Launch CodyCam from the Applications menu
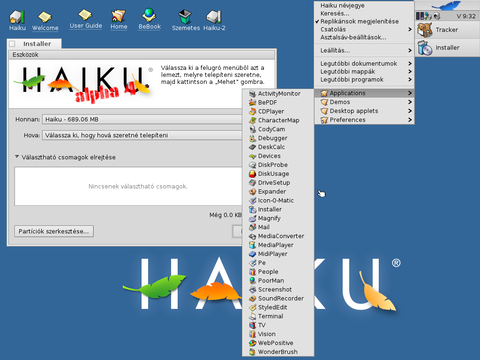The height and width of the screenshot is (360, 480). point(278,129)
